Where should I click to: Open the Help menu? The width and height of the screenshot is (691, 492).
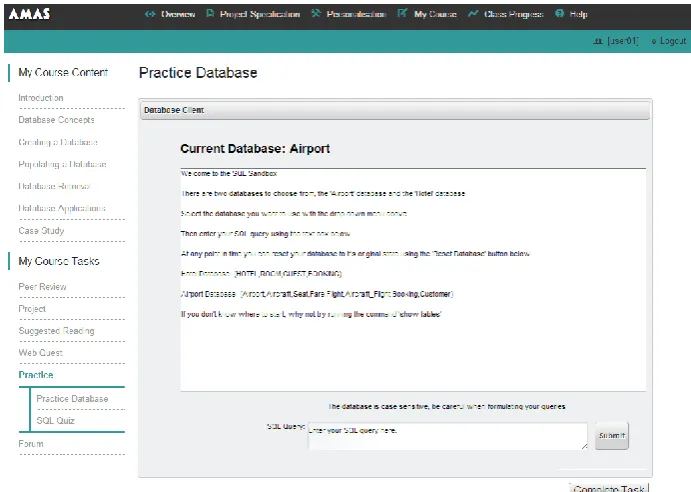pyautogui.click(x=578, y=14)
